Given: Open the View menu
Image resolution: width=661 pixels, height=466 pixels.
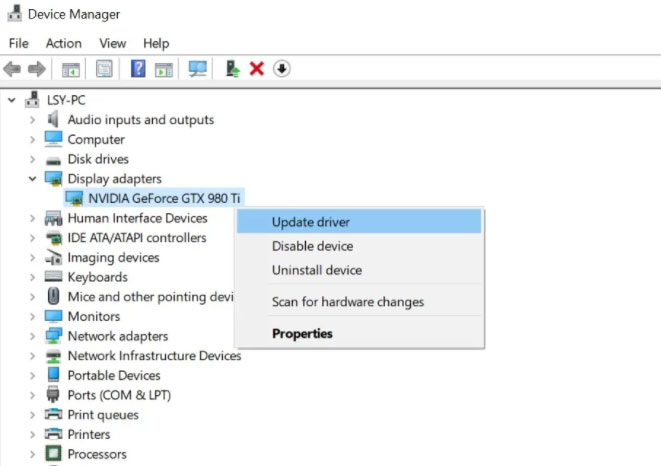Looking at the screenshot, I should point(113,43).
